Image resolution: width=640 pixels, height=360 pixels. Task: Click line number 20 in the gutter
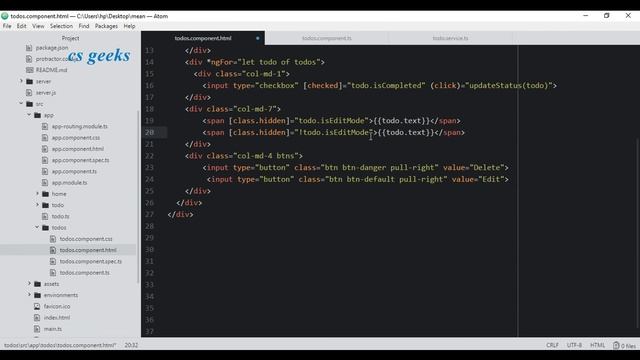point(149,132)
